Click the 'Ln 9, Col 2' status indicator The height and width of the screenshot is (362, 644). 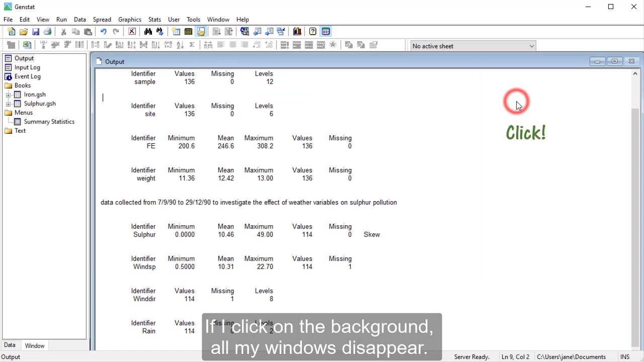(515, 357)
